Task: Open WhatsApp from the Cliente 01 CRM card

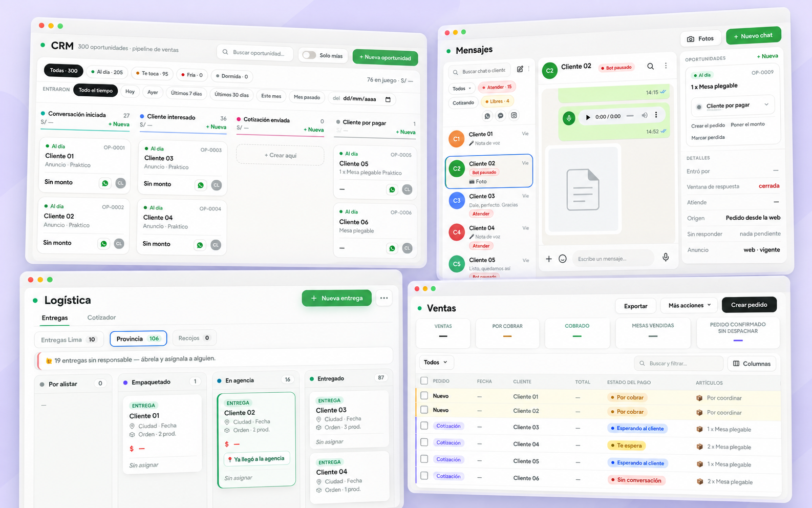Action: click(x=105, y=183)
